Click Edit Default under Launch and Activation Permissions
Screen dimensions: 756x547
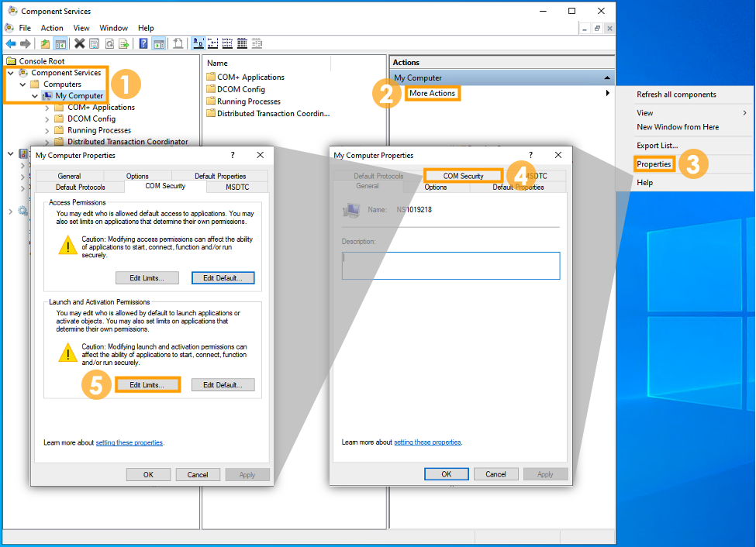[x=223, y=385]
